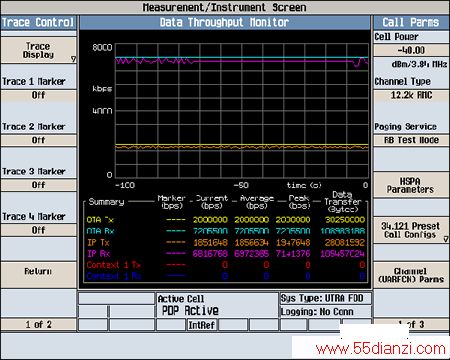Expand 34.121 Preset Call Configs menu

[x=411, y=230]
